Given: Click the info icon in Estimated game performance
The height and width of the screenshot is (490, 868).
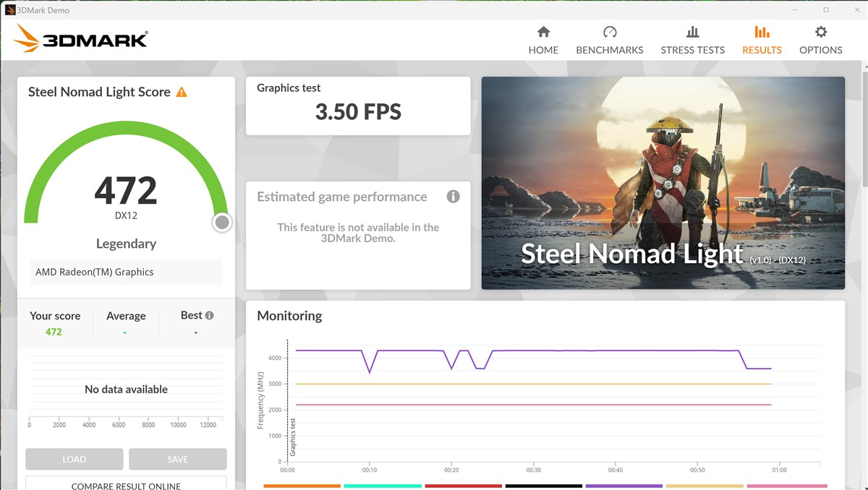Looking at the screenshot, I should [x=453, y=197].
